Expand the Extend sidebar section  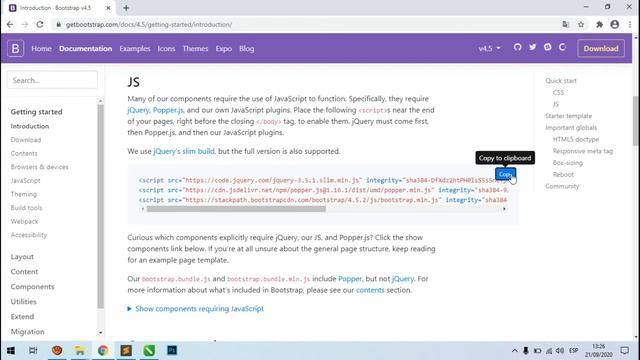(x=22, y=317)
